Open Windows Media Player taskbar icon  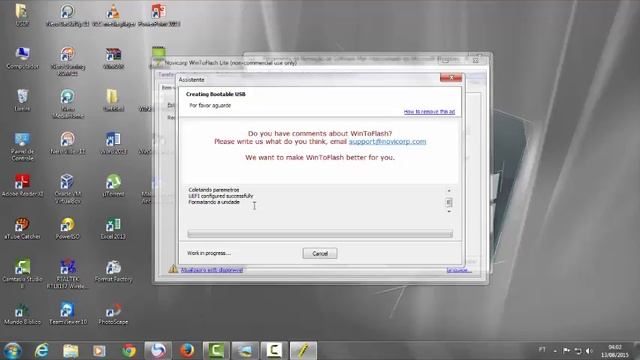(99, 351)
